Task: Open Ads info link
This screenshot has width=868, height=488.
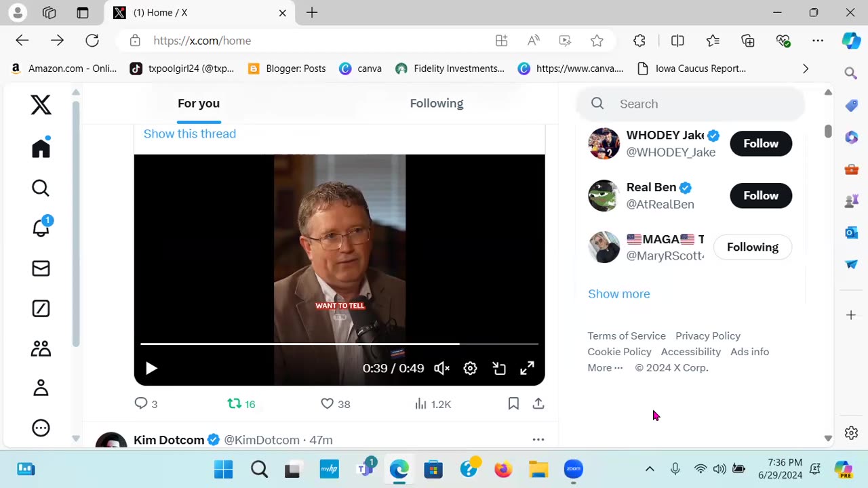Action: (750, 352)
